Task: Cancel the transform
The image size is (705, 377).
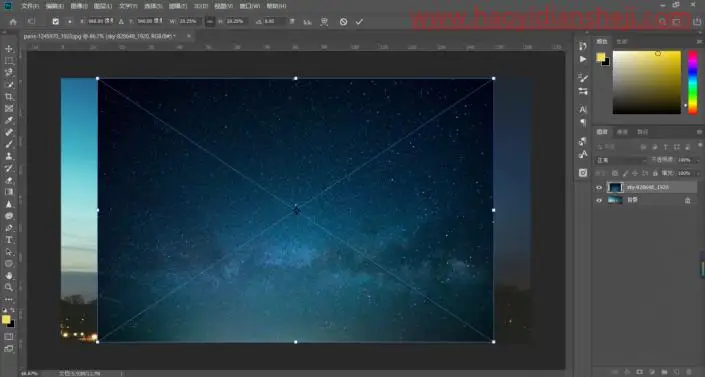Action: coord(344,22)
